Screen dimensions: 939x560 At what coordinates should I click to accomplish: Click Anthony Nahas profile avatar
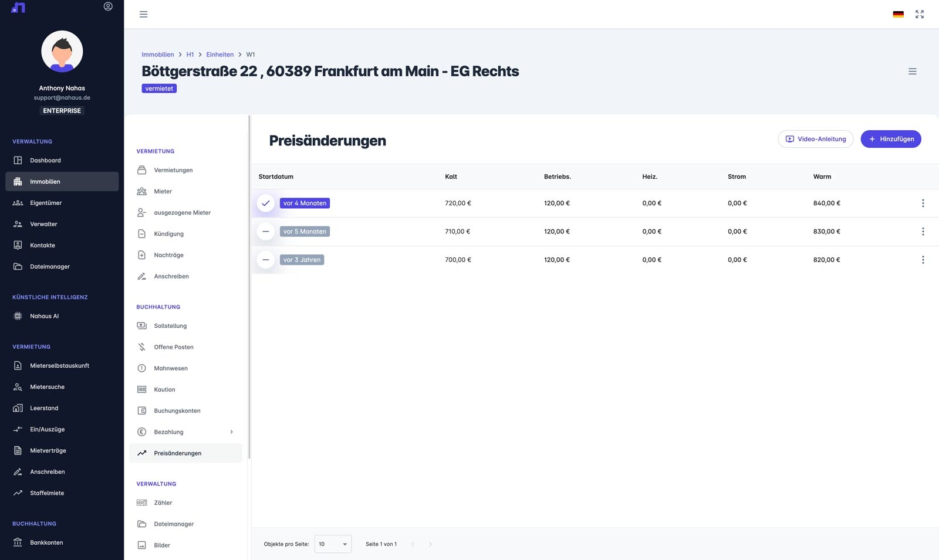click(62, 52)
